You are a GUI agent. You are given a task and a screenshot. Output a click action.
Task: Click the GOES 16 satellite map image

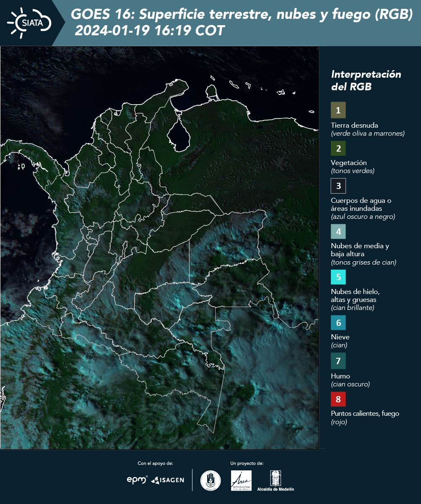click(x=160, y=248)
